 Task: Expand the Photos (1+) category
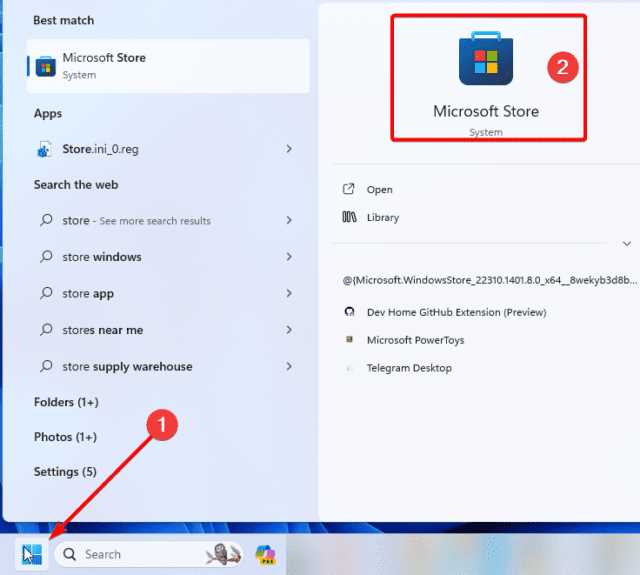click(x=65, y=437)
